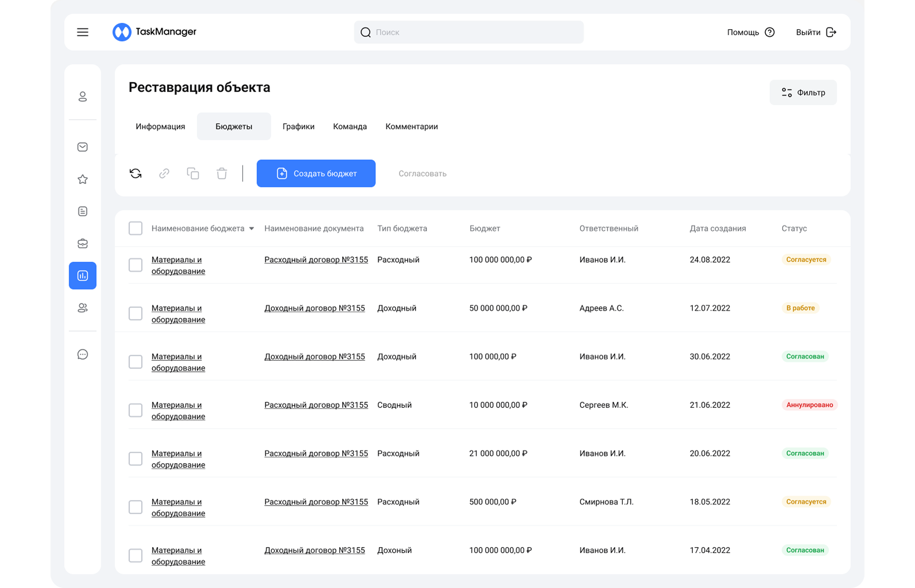Open Материалы и оборудование in Адреев А.С. row

click(x=178, y=314)
